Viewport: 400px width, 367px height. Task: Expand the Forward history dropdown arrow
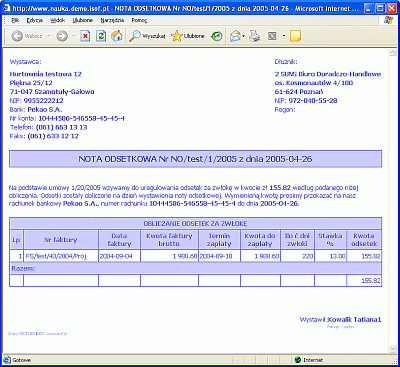pyautogui.click(x=73, y=36)
